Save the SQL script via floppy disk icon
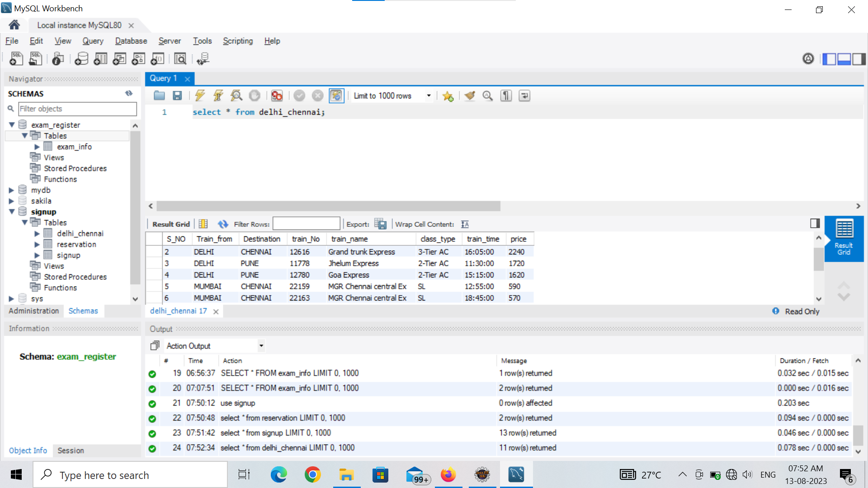 [x=177, y=95]
